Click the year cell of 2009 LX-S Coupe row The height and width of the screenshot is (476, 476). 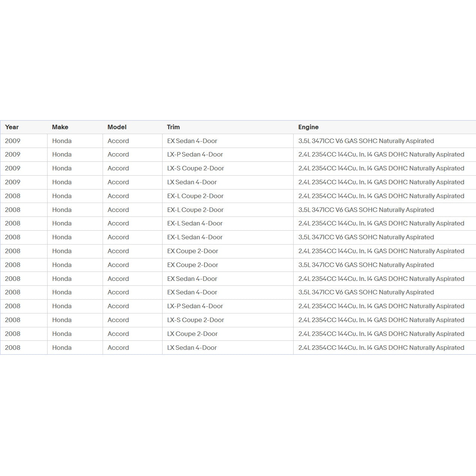pos(13,168)
